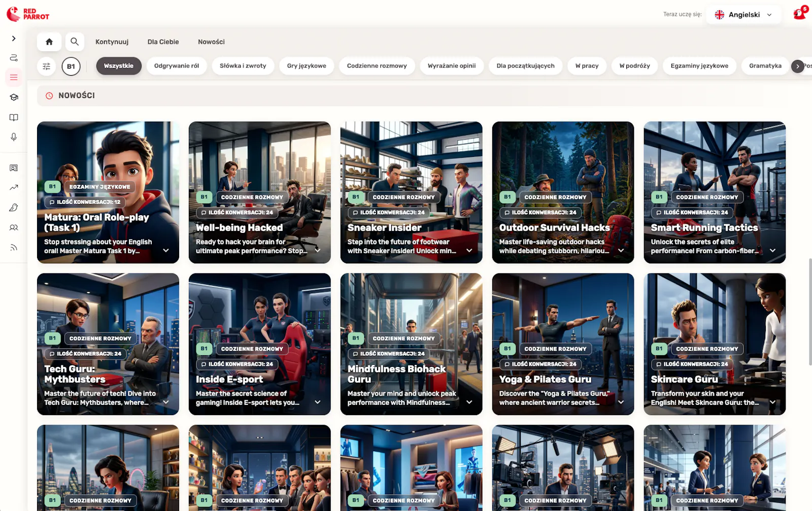Go to home with the house icon
Screen dimensions: 812x511
pyautogui.click(x=49, y=42)
